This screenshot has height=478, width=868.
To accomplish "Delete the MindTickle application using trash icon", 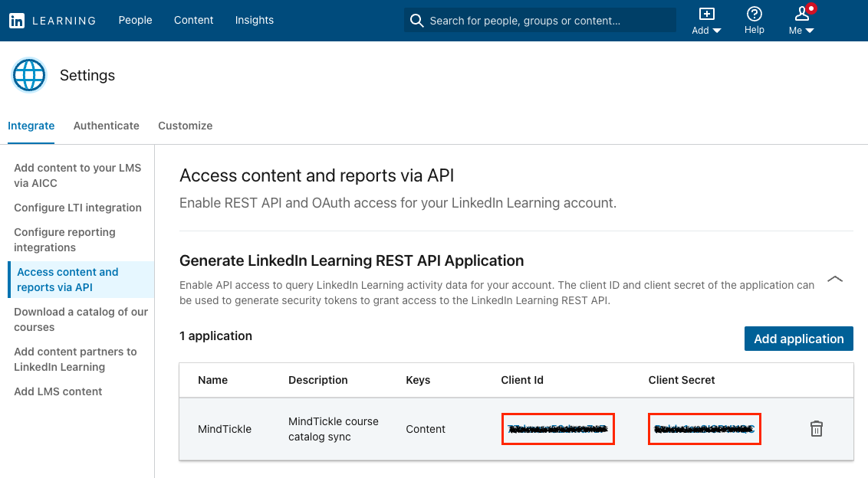I will (x=816, y=429).
